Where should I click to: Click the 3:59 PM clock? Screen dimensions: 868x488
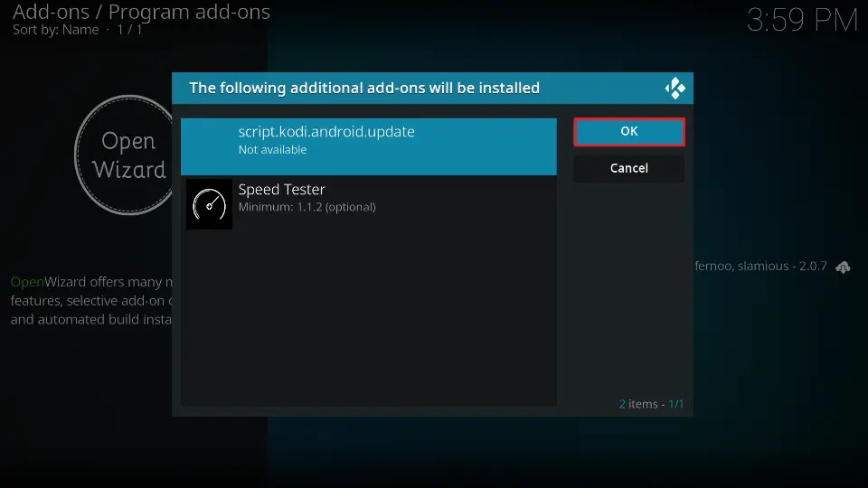(802, 21)
